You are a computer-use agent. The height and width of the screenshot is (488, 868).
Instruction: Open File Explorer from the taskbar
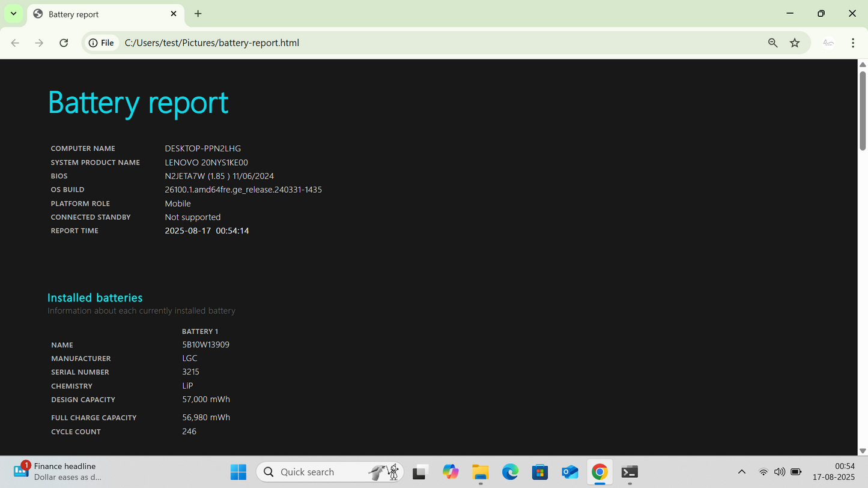(480, 472)
